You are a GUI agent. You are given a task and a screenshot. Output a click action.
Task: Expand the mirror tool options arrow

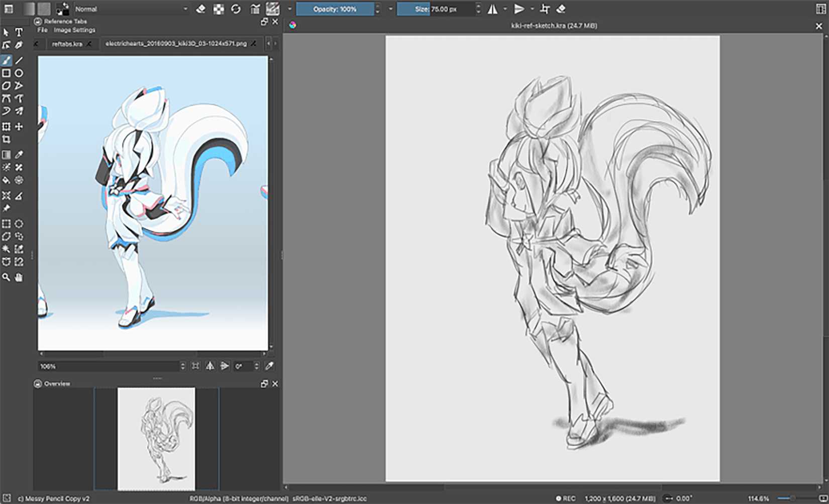coord(505,9)
